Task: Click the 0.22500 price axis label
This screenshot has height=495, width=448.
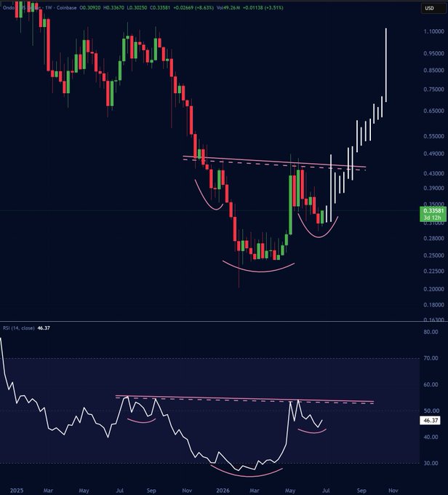Action: 433,272
